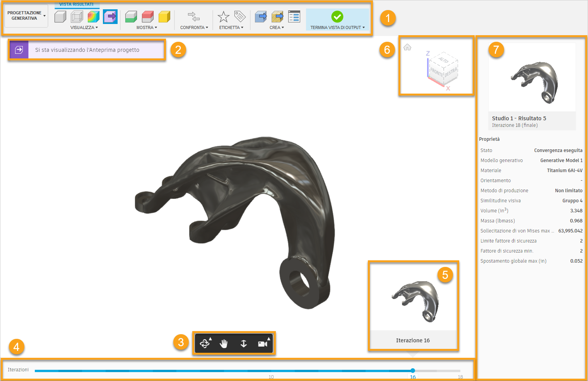Activate the Pan hand tool
The height and width of the screenshot is (381, 588).
[224, 343]
